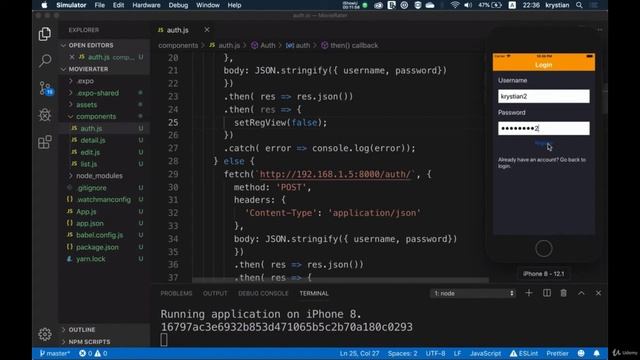Switch to the Debug Console tab

[x=263, y=293]
